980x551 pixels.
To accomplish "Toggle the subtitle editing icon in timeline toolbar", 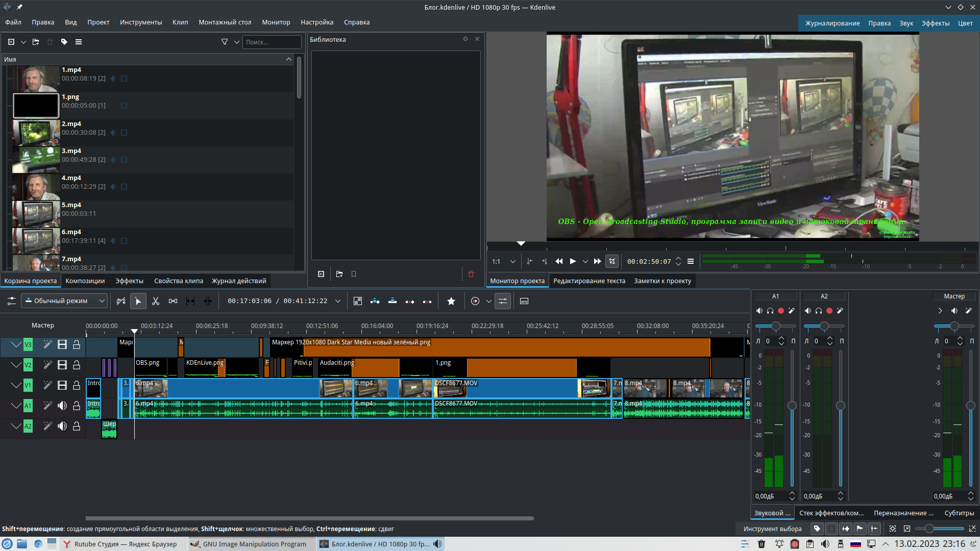I will [x=524, y=301].
